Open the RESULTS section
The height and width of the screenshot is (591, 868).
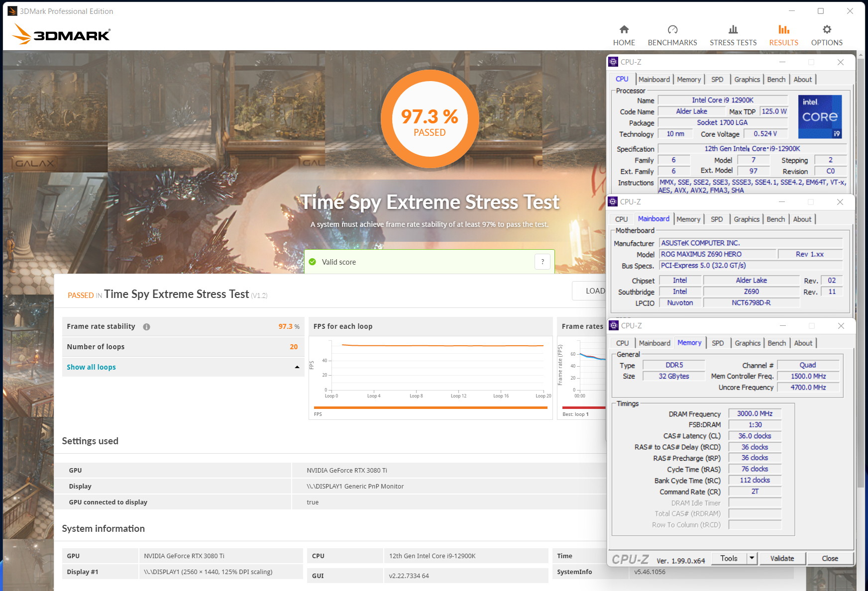783,36
